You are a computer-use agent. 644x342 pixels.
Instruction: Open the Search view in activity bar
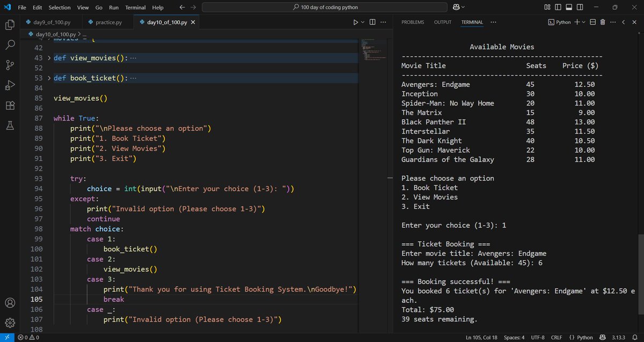click(x=10, y=44)
